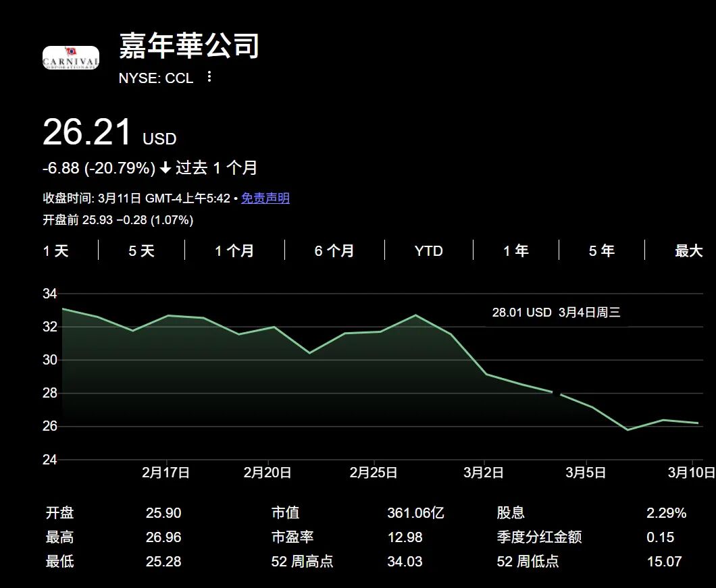716x588 pixels.
Task: Open the three-dot options menu beside NYSE: CCL
Action: 209,77
